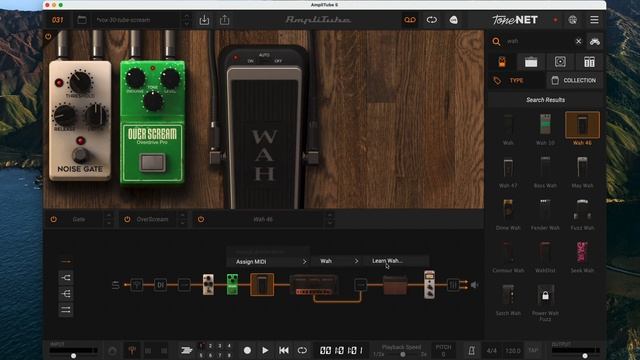Open the looper icon in header
This screenshot has height=360, width=640.
click(431, 20)
